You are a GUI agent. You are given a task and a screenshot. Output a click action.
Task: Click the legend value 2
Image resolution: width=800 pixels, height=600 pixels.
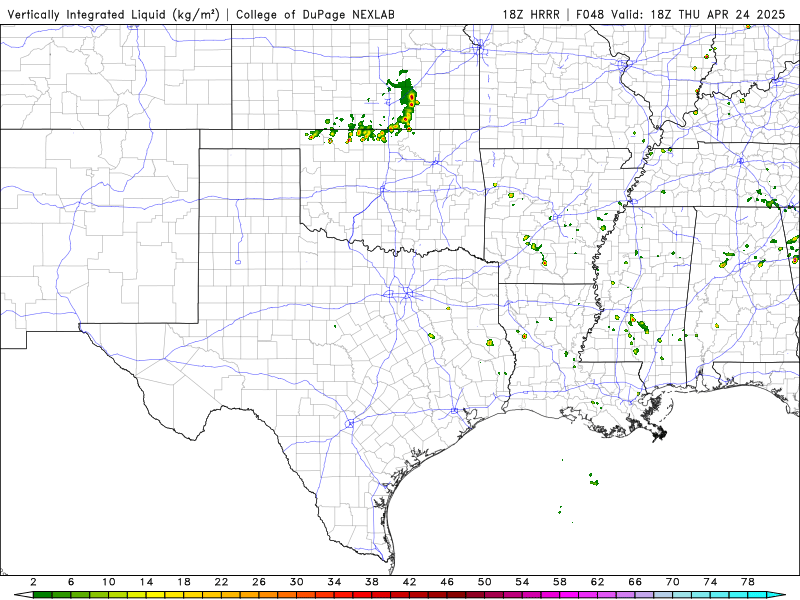pos(33,582)
